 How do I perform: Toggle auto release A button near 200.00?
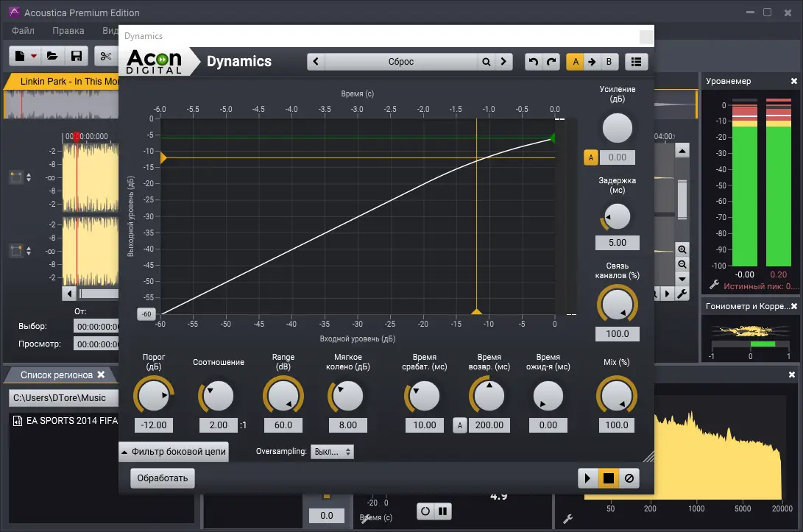[x=460, y=425]
